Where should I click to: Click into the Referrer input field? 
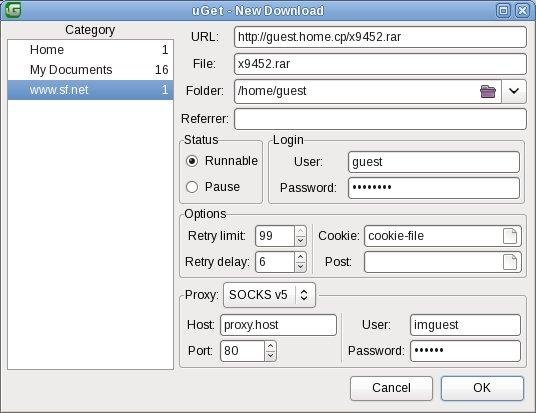(380, 119)
